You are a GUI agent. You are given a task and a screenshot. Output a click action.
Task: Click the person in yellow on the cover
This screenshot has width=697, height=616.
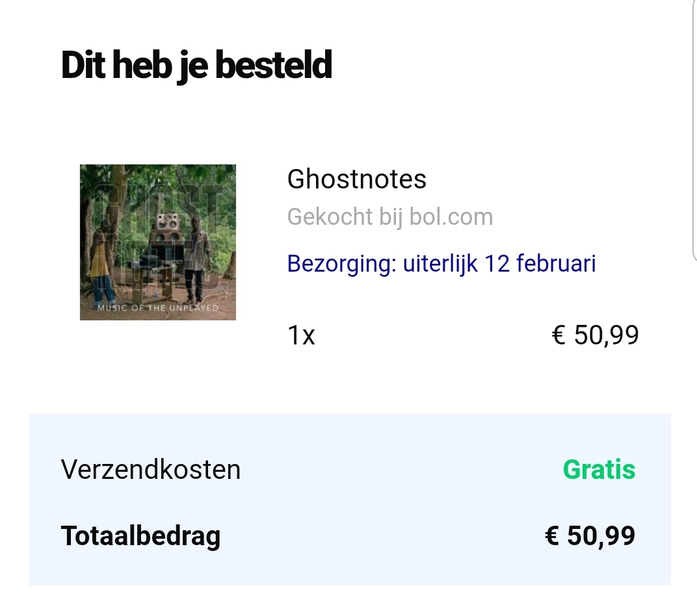[102, 260]
